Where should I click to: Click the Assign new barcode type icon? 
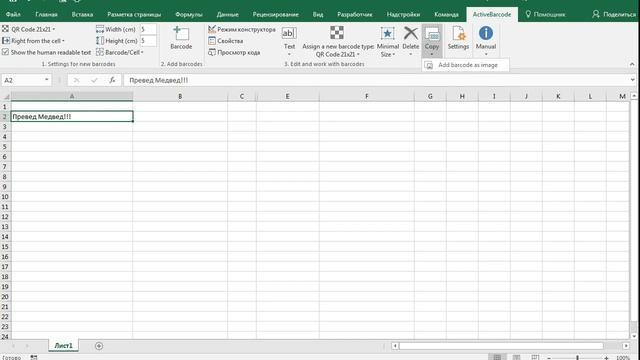point(337,33)
